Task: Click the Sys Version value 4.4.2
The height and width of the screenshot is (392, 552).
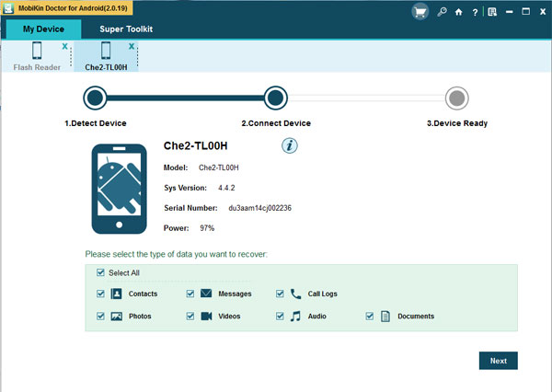Action: click(226, 188)
